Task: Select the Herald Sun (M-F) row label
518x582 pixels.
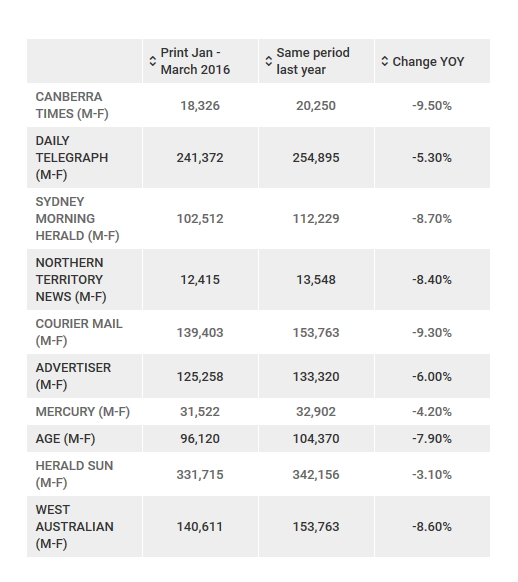Action: click(74, 474)
